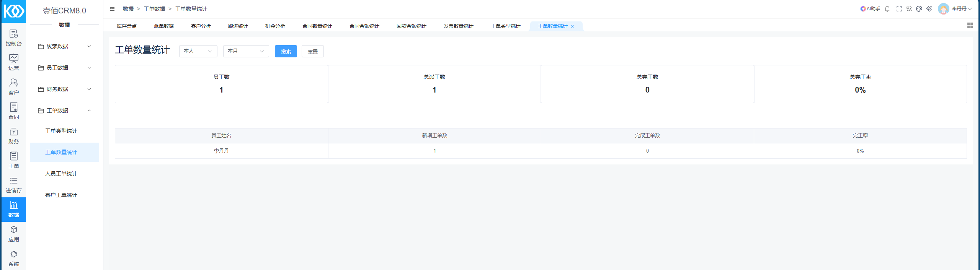This screenshot has width=980, height=270.
Task: Open the 客户 customers sidebar icon
Action: (x=14, y=87)
